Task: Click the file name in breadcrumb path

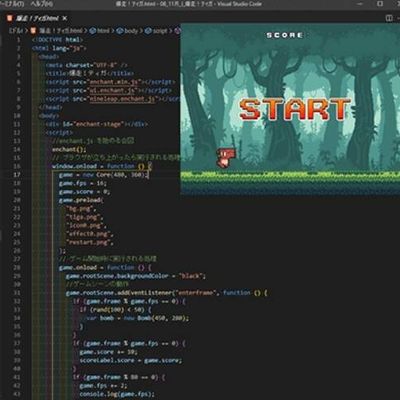Action: coord(61,31)
